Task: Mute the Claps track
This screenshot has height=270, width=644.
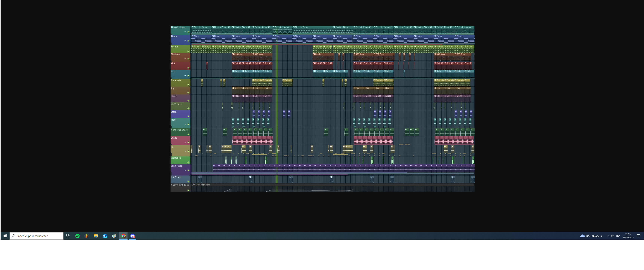Action: point(189,101)
